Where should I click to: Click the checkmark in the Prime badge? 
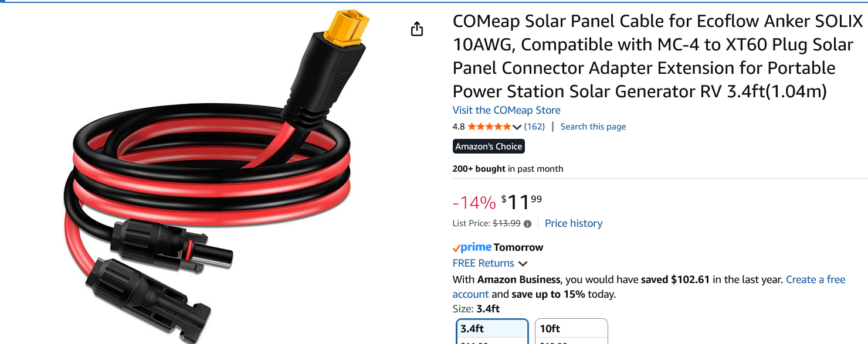(456, 247)
